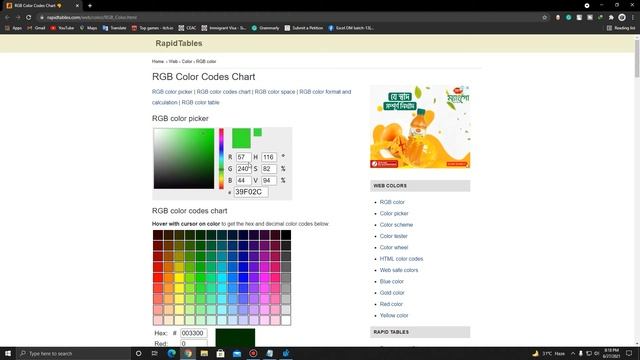The height and width of the screenshot is (360, 640).
Task: Reload the page with the refresh icon
Action: pos(29,18)
